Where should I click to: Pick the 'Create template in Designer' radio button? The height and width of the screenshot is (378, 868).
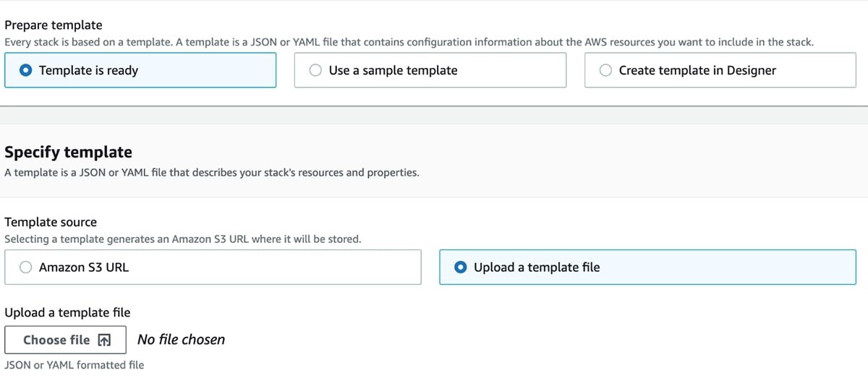(x=605, y=70)
